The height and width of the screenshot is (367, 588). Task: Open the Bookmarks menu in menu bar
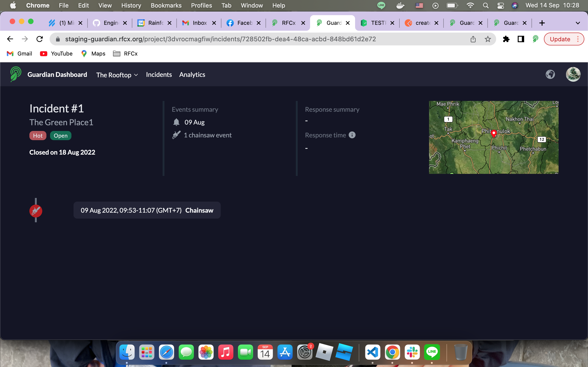166,5
